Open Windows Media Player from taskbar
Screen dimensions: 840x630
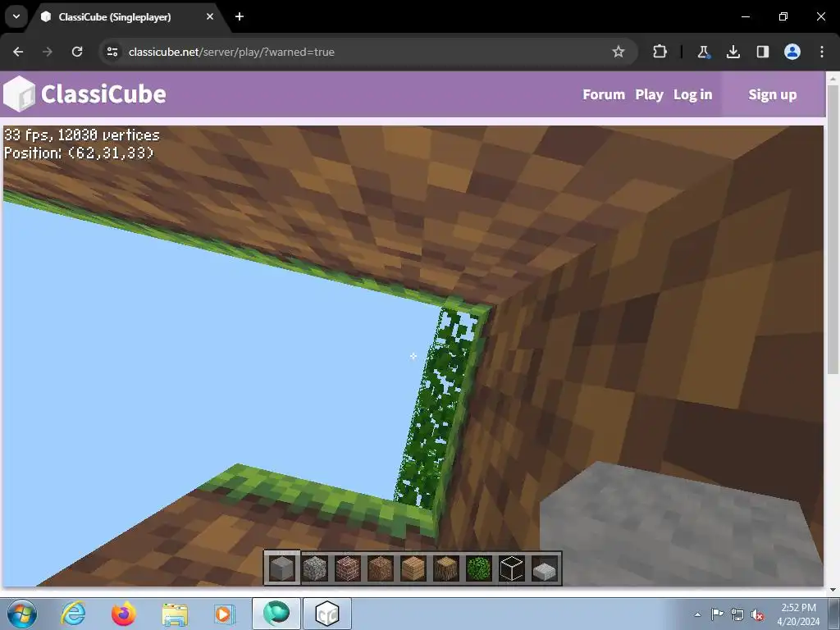(226, 614)
